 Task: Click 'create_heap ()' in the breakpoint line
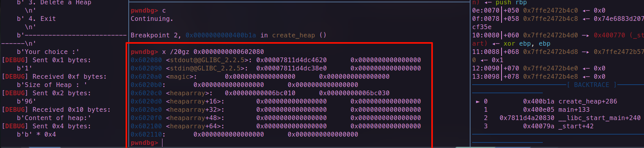click(299, 35)
